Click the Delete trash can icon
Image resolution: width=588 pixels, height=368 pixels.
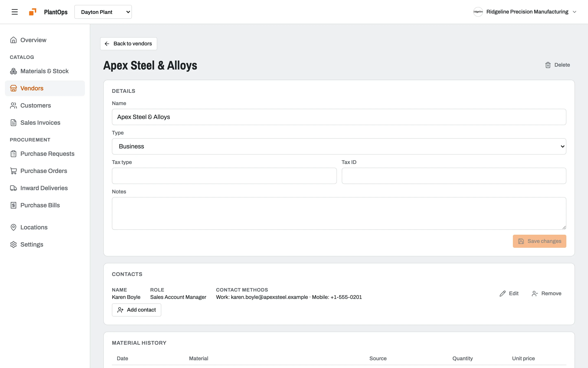[x=548, y=65]
